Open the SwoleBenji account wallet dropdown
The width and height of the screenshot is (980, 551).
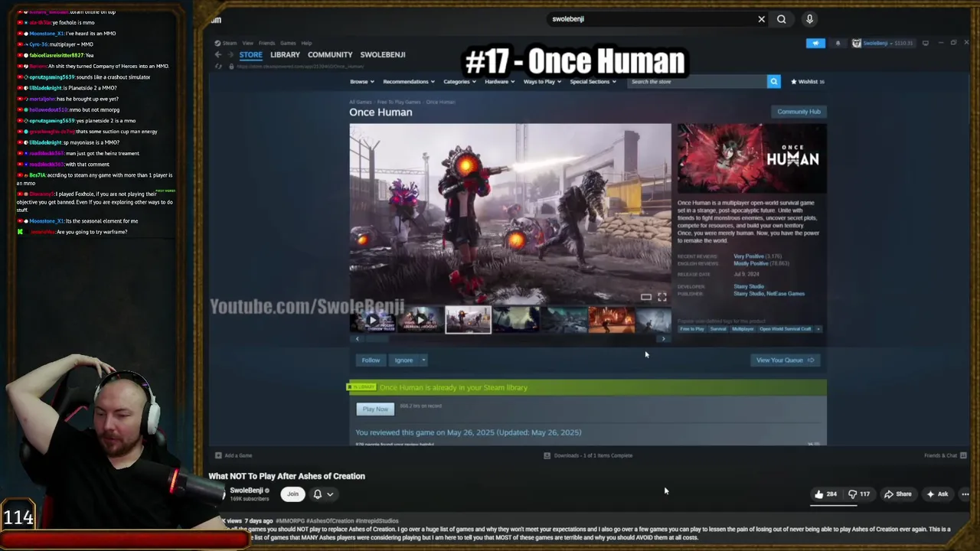[884, 43]
